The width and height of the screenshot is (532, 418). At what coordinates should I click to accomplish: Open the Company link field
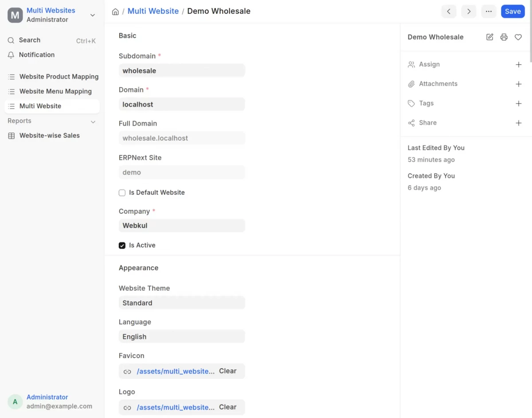182,226
